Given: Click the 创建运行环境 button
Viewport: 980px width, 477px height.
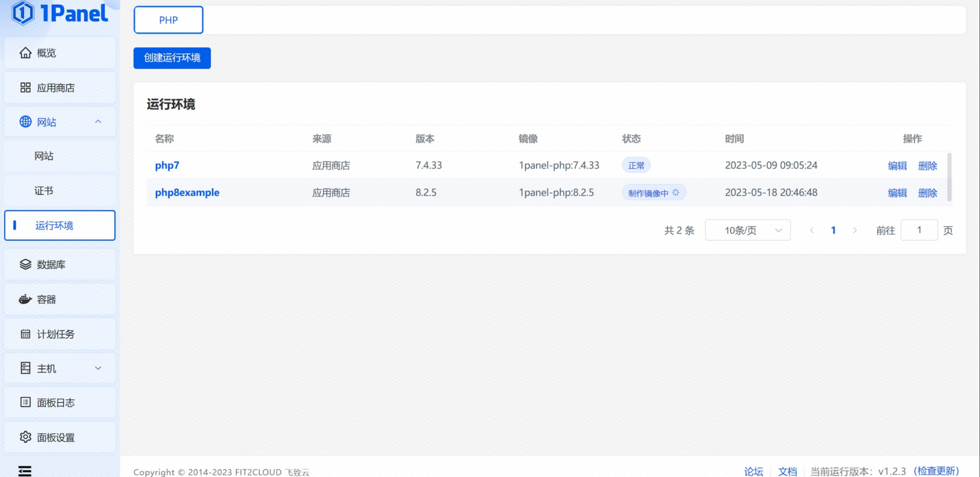Looking at the screenshot, I should (x=172, y=58).
